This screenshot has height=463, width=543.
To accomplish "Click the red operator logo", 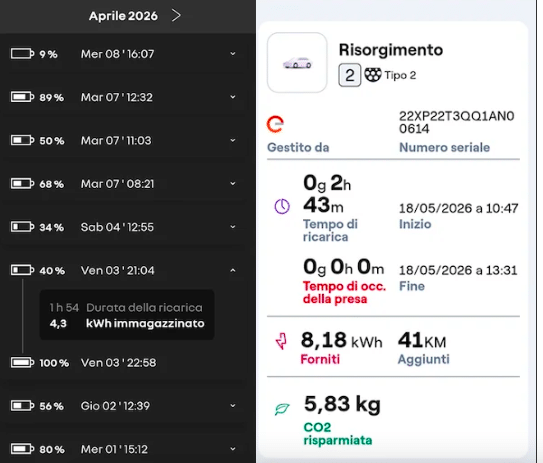I will point(275,124).
